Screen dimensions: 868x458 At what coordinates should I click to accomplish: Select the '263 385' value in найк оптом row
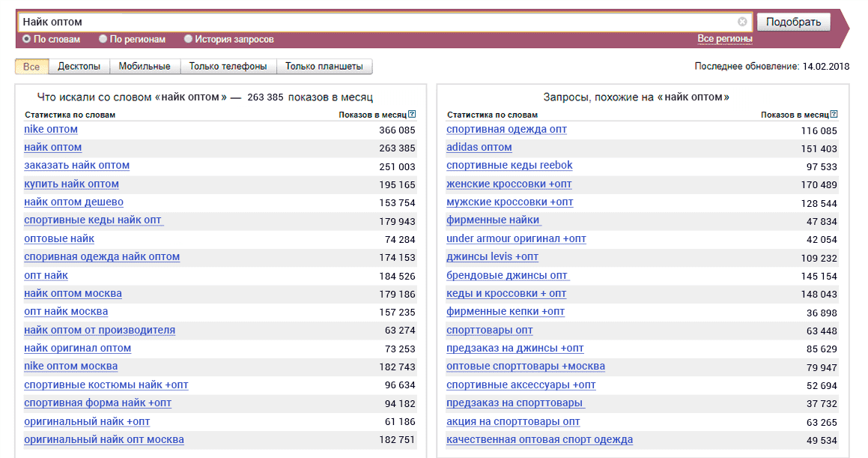click(397, 148)
